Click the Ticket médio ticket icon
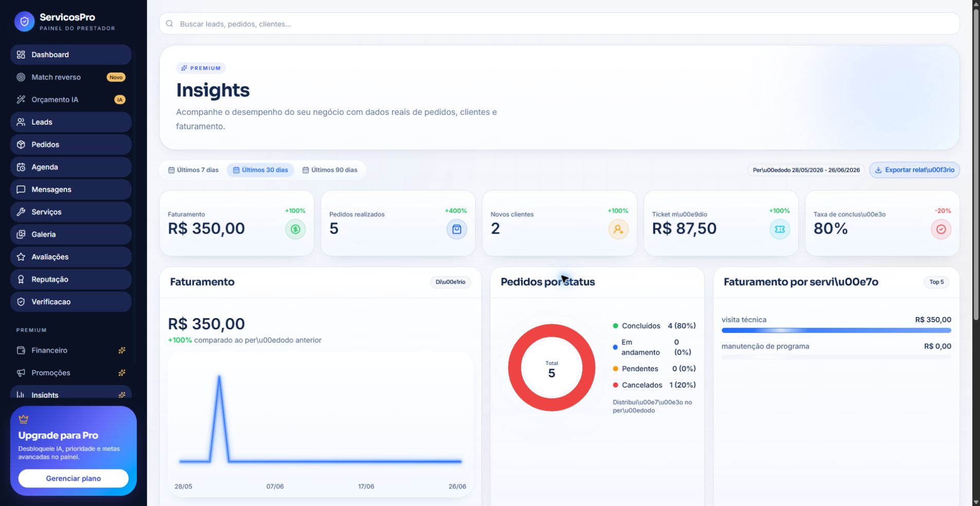 [x=780, y=229]
